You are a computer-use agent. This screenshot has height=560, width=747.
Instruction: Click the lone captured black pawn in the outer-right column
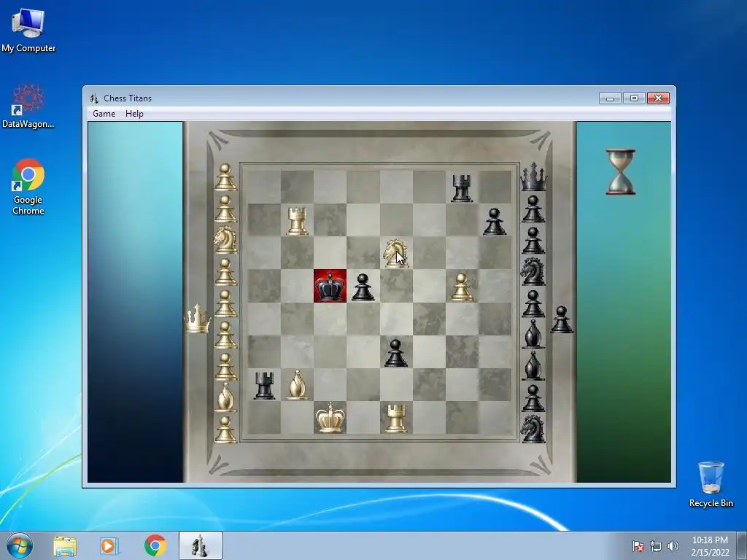coord(562,319)
